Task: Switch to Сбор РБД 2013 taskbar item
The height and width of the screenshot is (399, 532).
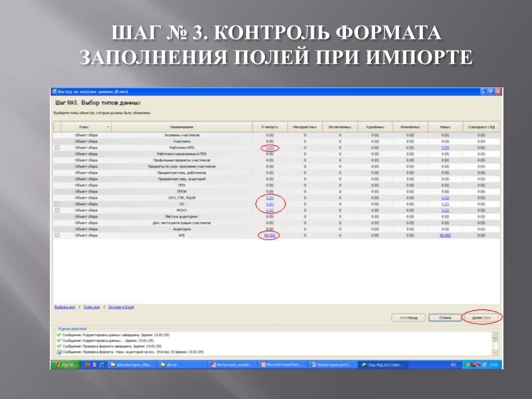Action: pos(384,365)
